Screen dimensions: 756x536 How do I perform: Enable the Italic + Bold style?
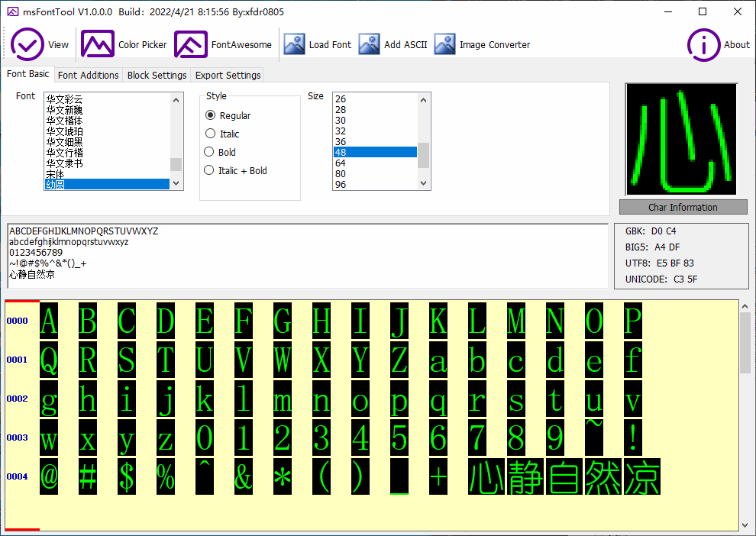pos(235,170)
